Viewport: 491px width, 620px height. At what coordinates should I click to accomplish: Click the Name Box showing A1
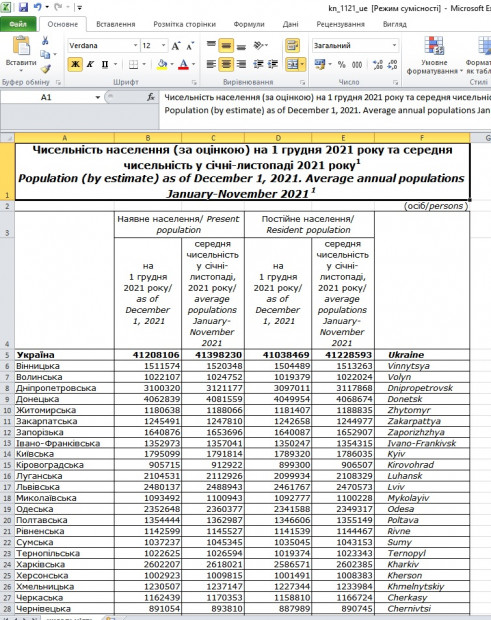(x=47, y=97)
